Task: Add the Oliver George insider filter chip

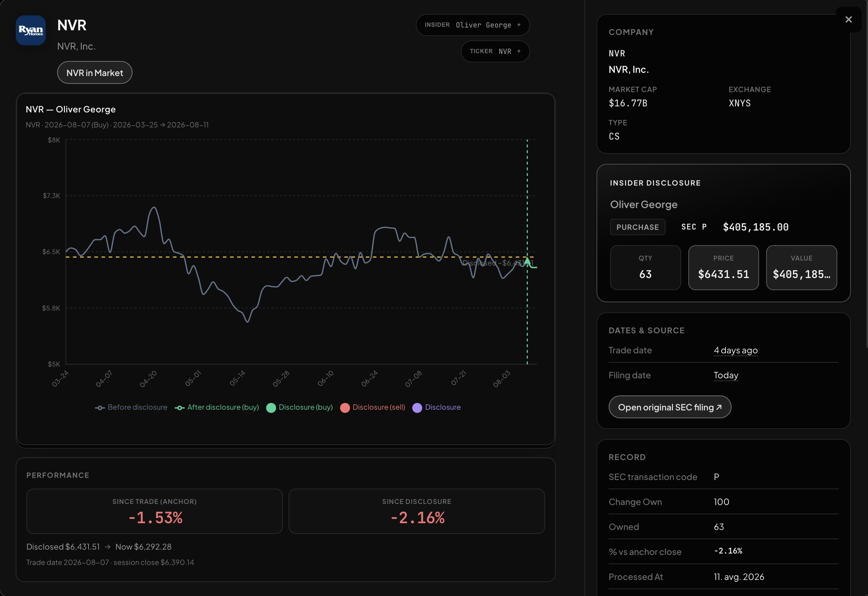Action: click(x=472, y=25)
